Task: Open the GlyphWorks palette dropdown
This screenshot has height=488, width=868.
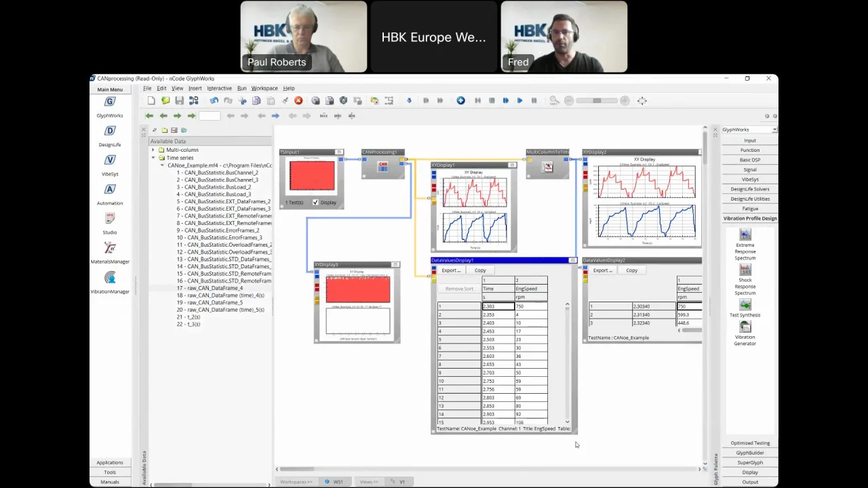Action: [774, 129]
